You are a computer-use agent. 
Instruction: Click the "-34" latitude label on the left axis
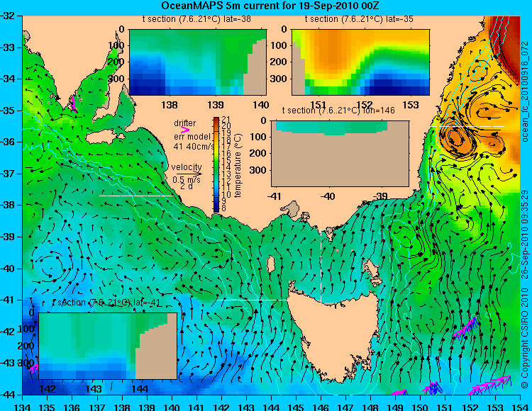(8, 79)
